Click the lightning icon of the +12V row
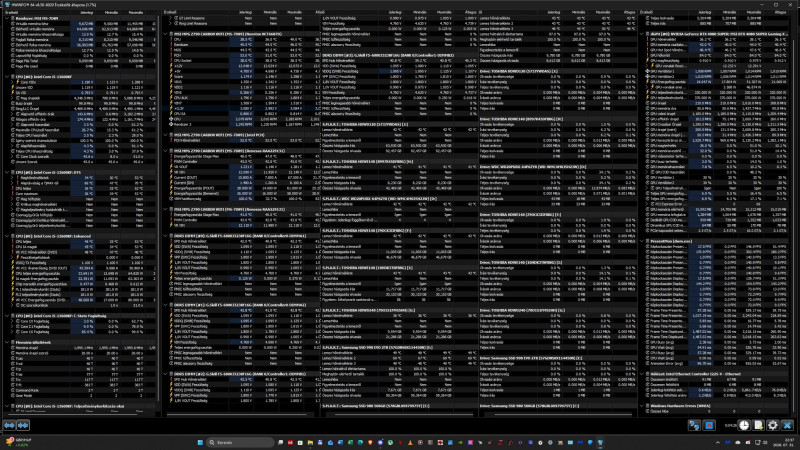 [171, 66]
